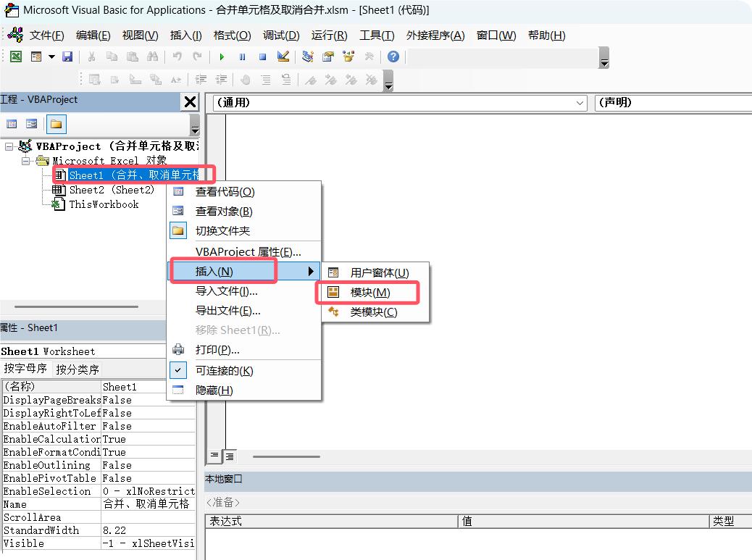Screen dimensions: 752x560
Task: Toggle 可连接的(K) checked menu item
Action: pos(243,371)
